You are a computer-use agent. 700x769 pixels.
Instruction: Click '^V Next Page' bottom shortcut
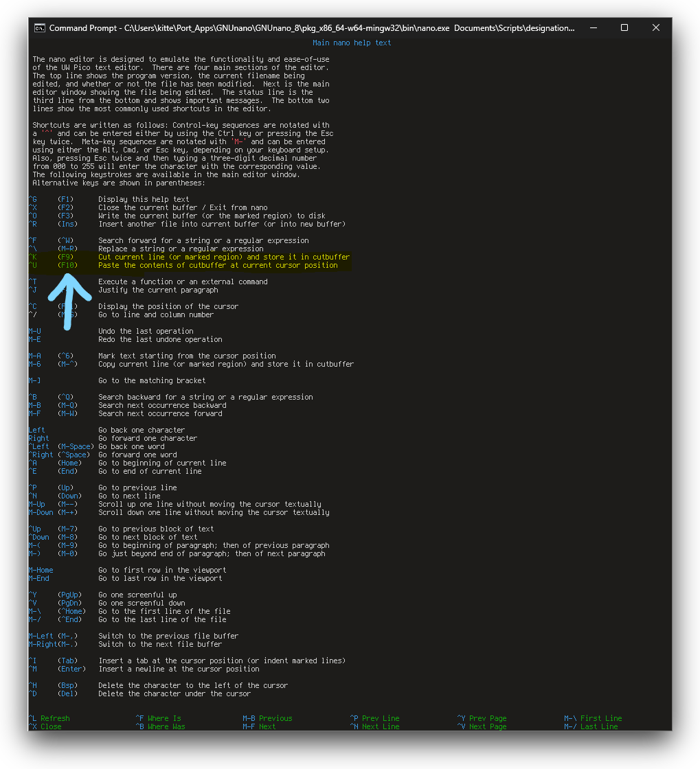[x=482, y=726]
